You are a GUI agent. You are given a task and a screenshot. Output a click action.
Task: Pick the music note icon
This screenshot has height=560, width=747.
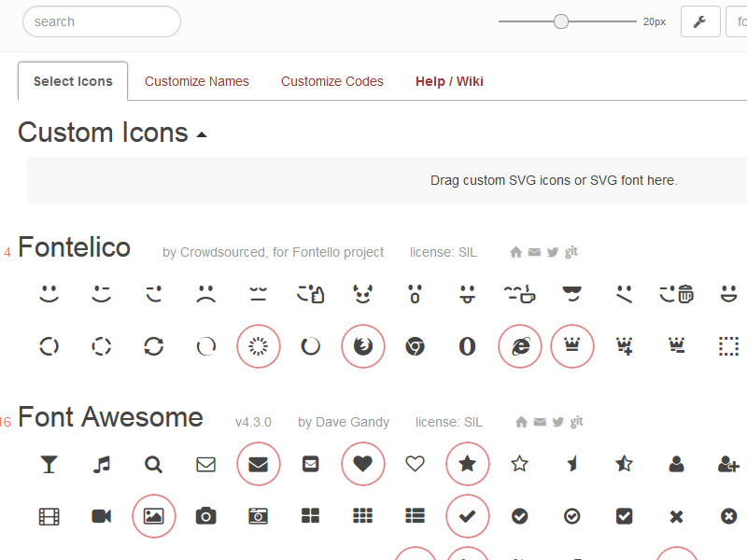coord(102,464)
